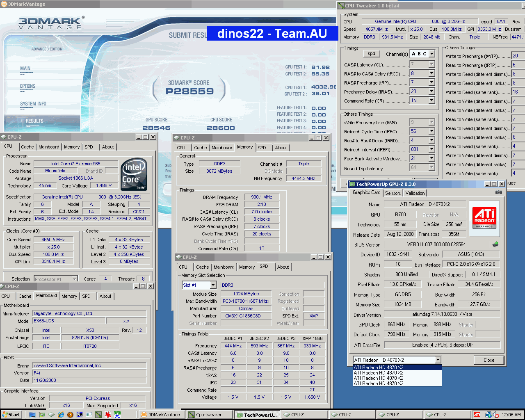Click the Cpu-tweaker quick launch icon
The height and width of the screenshot is (420, 525).
[98, 415]
